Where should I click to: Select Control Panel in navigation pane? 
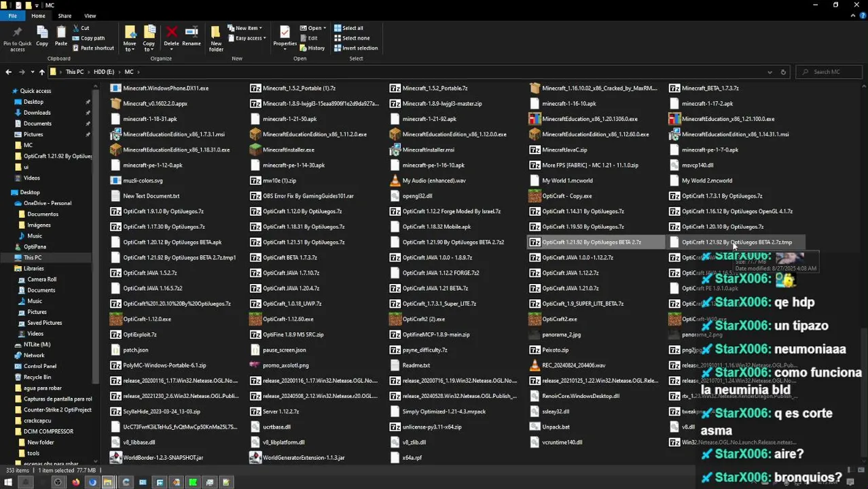(x=39, y=366)
